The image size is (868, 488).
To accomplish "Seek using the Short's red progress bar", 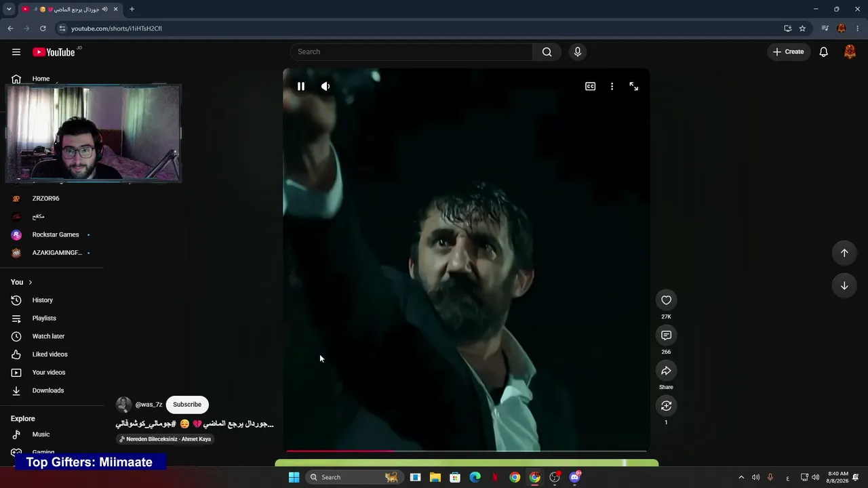I will tap(467, 451).
